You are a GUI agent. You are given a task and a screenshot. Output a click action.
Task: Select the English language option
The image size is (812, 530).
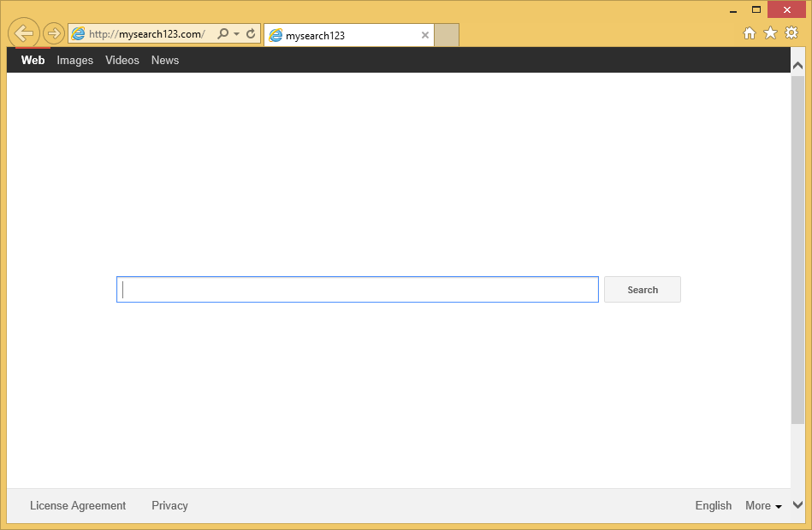[713, 506]
